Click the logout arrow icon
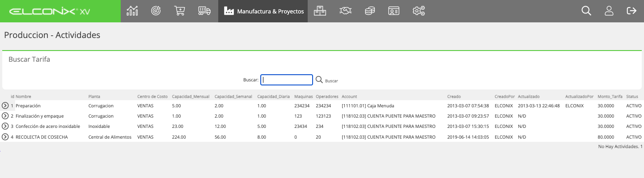The image size is (644, 178). [631, 11]
